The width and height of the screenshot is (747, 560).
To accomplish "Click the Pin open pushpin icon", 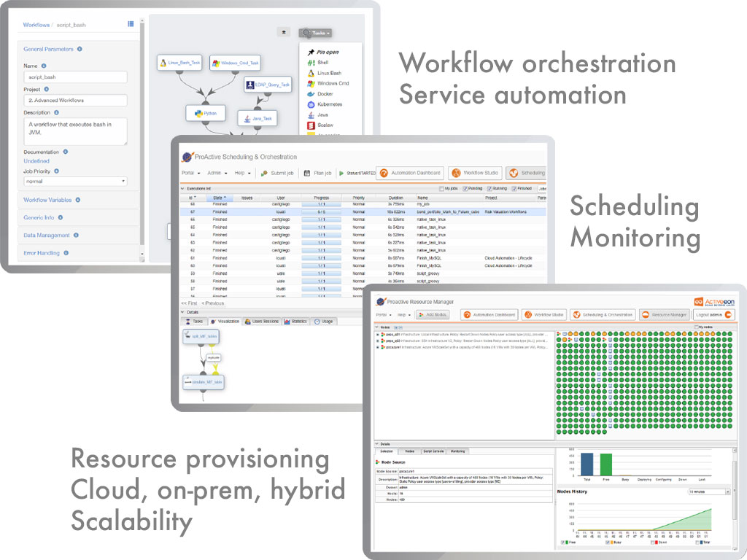I will click(x=311, y=52).
